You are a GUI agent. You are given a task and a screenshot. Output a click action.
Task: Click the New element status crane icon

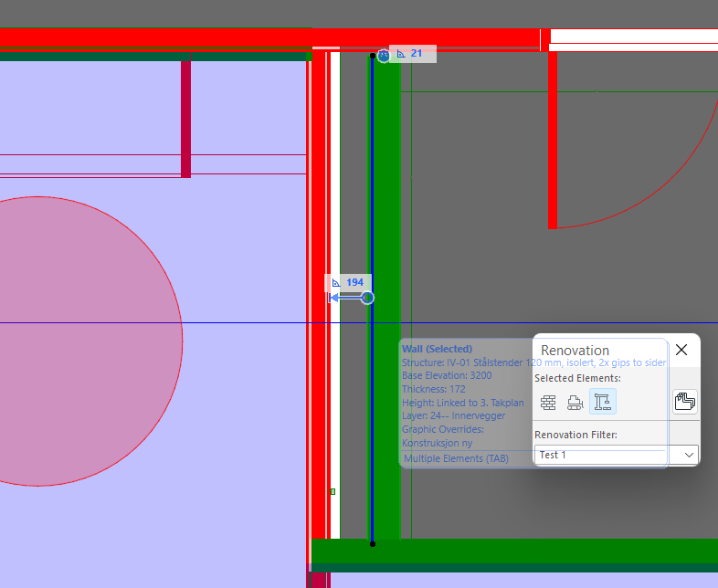[x=603, y=402]
